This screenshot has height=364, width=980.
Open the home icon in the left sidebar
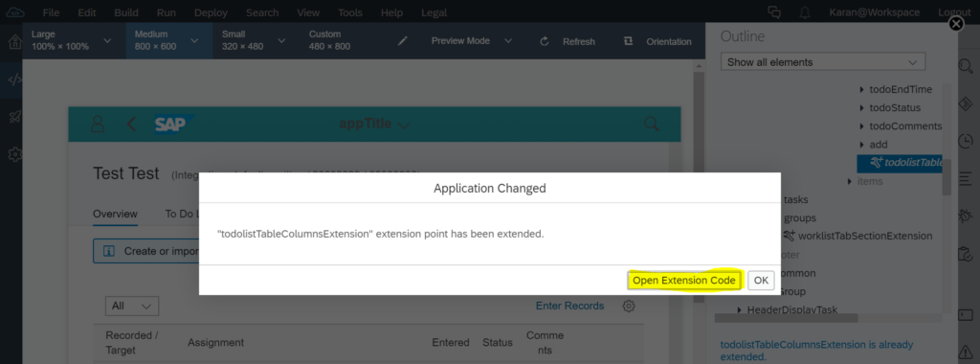click(x=13, y=42)
